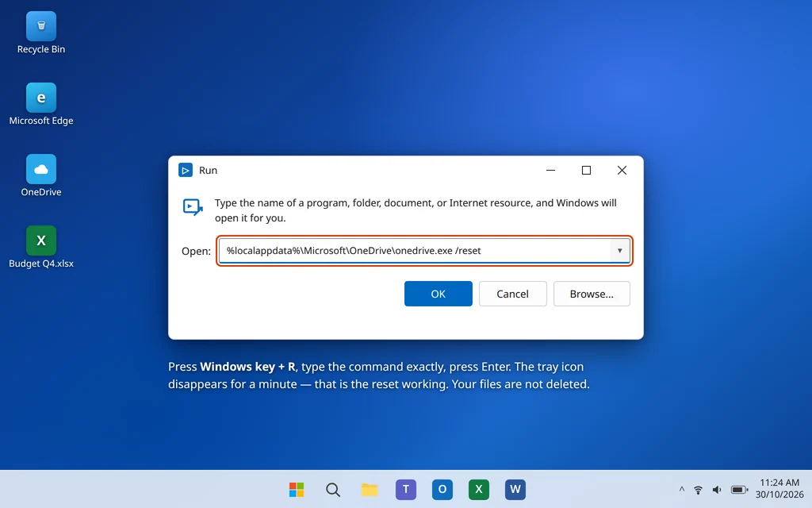Launch Teams from the taskbar
This screenshot has height=508, width=812.
406,489
